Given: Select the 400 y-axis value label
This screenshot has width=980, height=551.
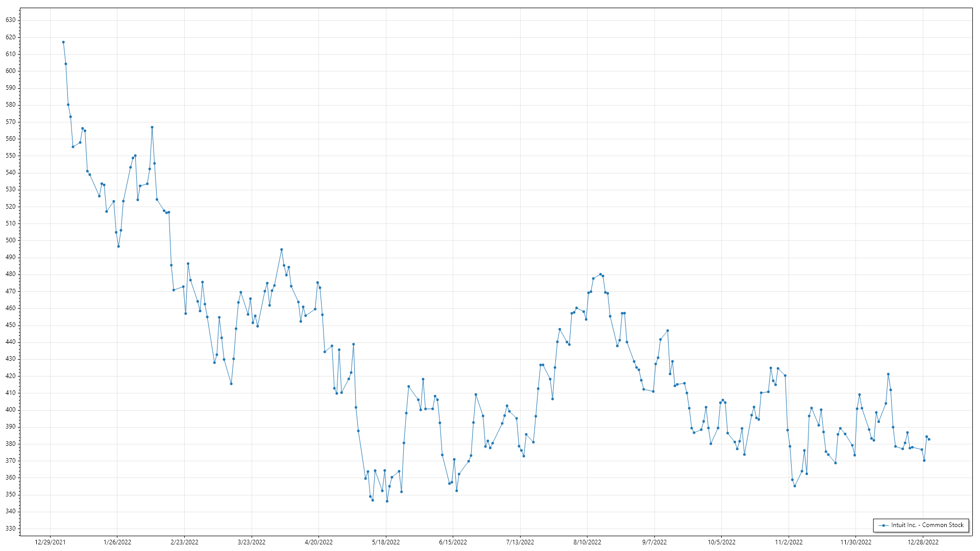Looking at the screenshot, I should click(x=11, y=410).
